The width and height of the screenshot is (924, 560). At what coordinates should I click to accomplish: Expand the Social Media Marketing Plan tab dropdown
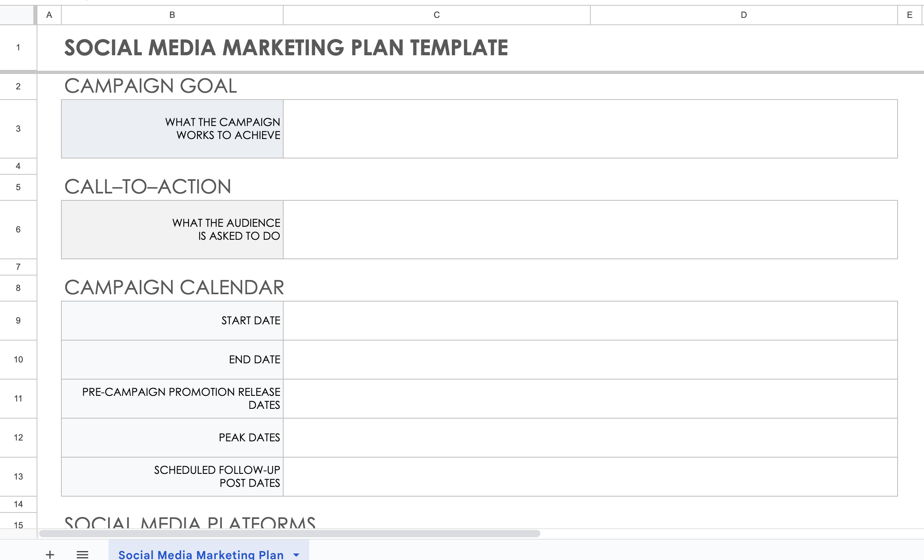point(296,555)
